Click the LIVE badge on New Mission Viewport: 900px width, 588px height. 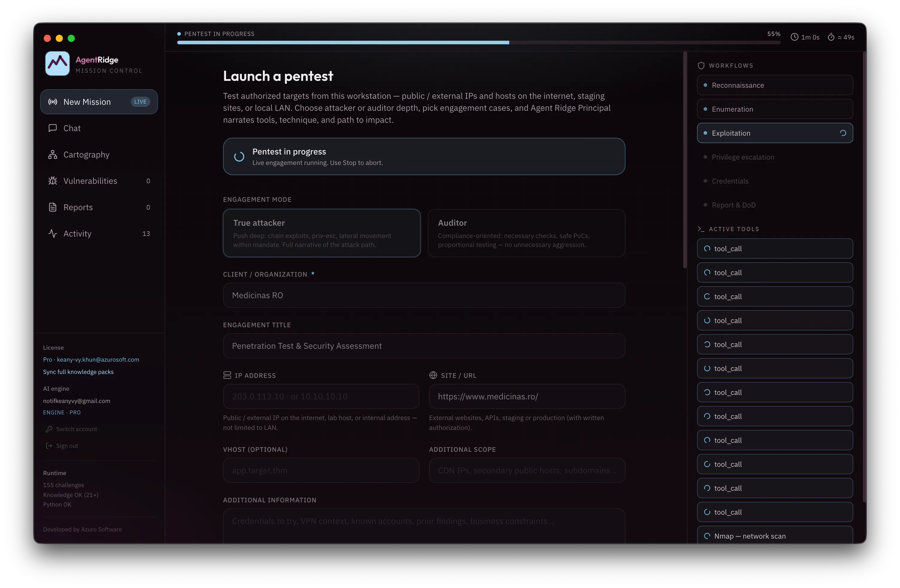(x=140, y=102)
